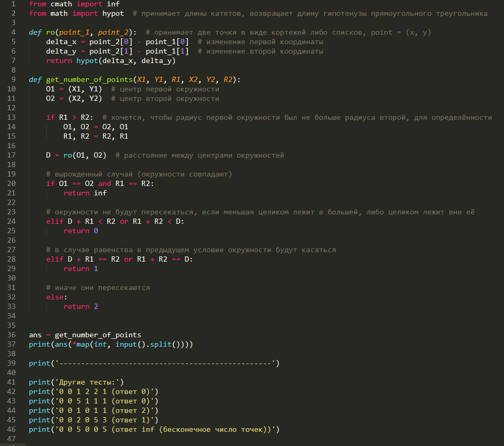
Task: Click the D variable assigned on line 17
Action: coord(48,155)
